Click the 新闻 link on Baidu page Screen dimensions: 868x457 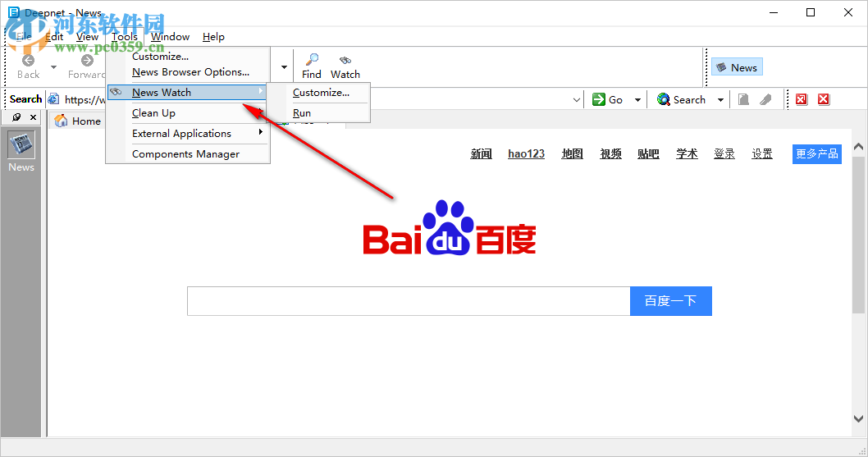click(x=481, y=153)
